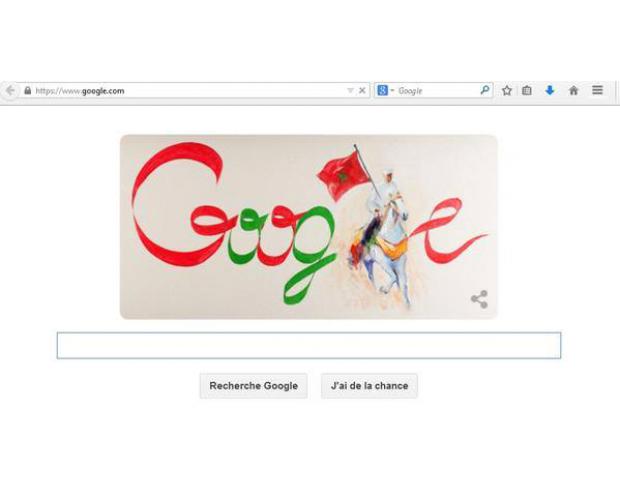Click the magnifier in the search bar
Image resolution: width=620 pixels, height=490 pixels.
pyautogui.click(x=485, y=91)
